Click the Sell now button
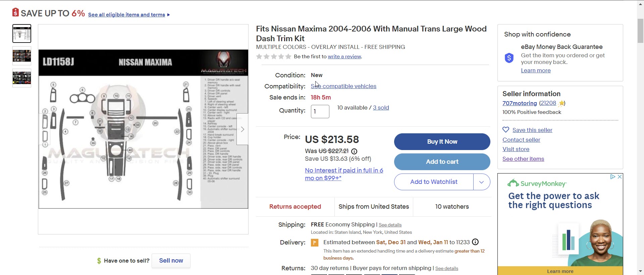The width and height of the screenshot is (644, 275). [x=171, y=261]
